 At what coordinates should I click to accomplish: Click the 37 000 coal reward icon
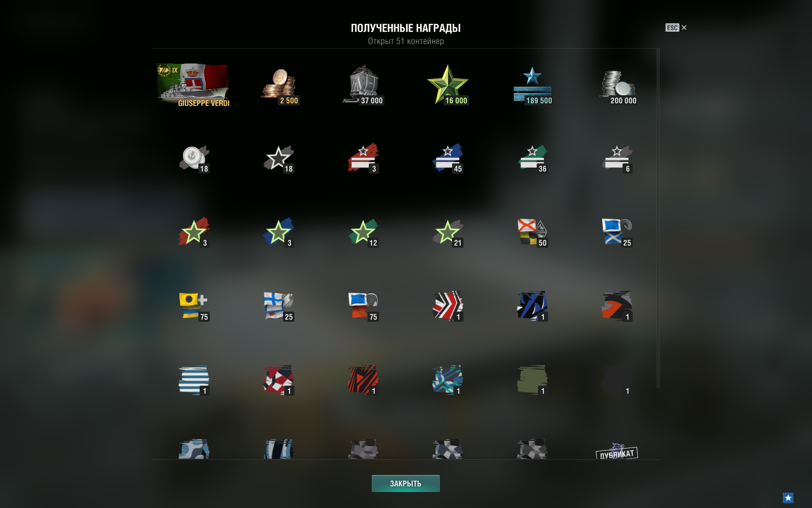click(x=363, y=85)
